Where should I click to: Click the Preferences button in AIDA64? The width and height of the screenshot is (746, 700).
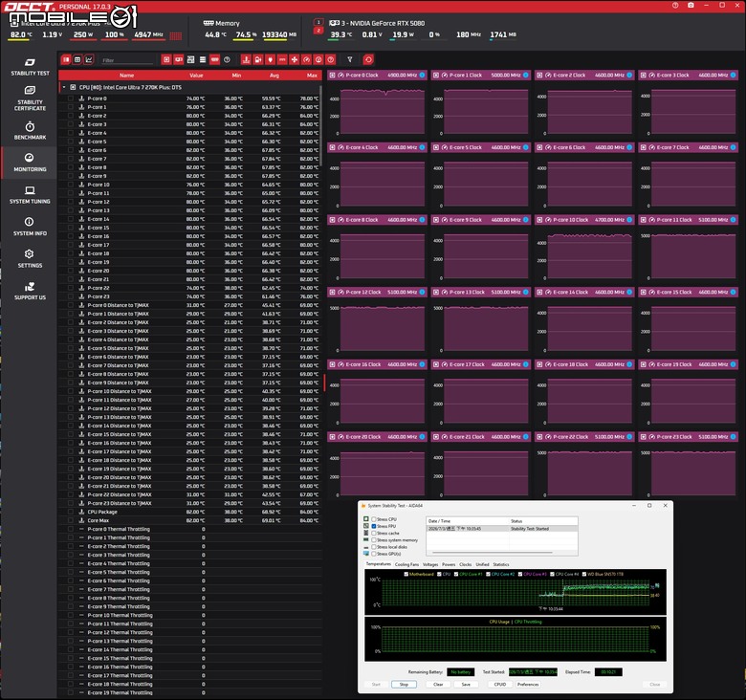point(528,685)
